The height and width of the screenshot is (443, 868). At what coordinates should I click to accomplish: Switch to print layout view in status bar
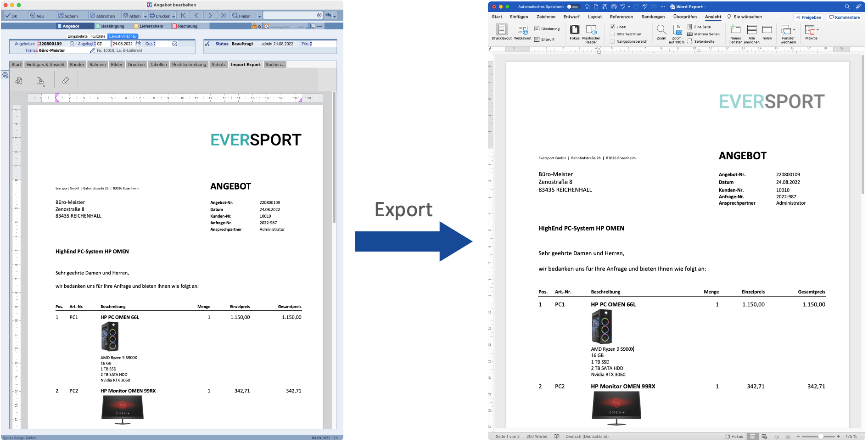click(x=752, y=437)
